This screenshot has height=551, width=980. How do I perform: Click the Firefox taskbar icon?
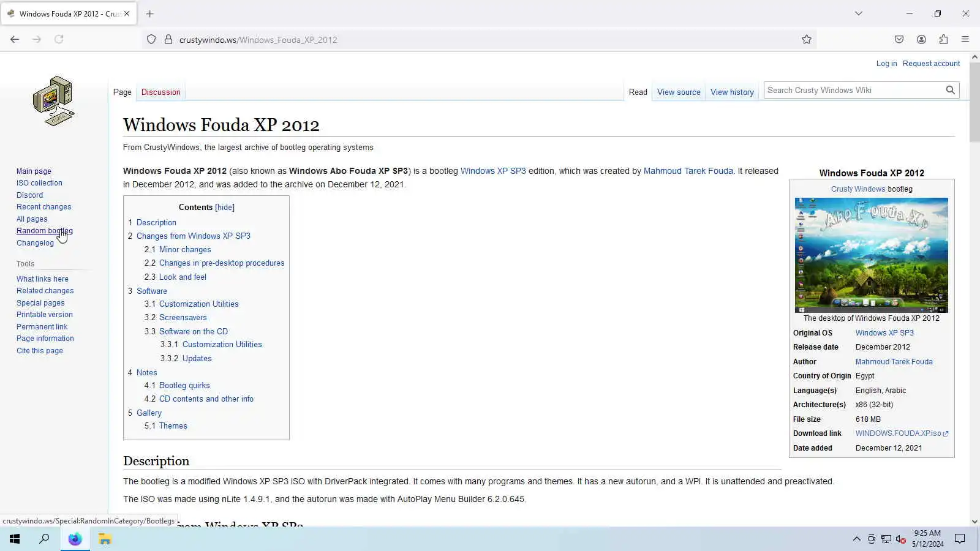[75, 539]
